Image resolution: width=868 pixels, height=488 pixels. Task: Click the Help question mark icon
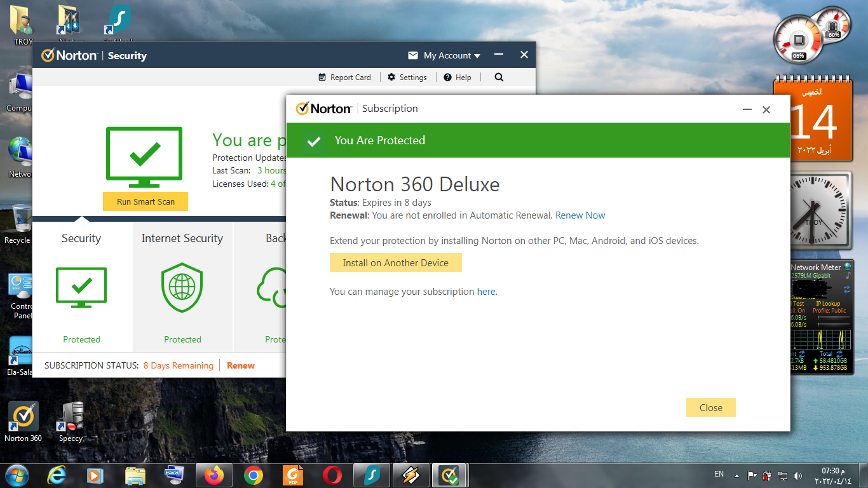pos(447,77)
